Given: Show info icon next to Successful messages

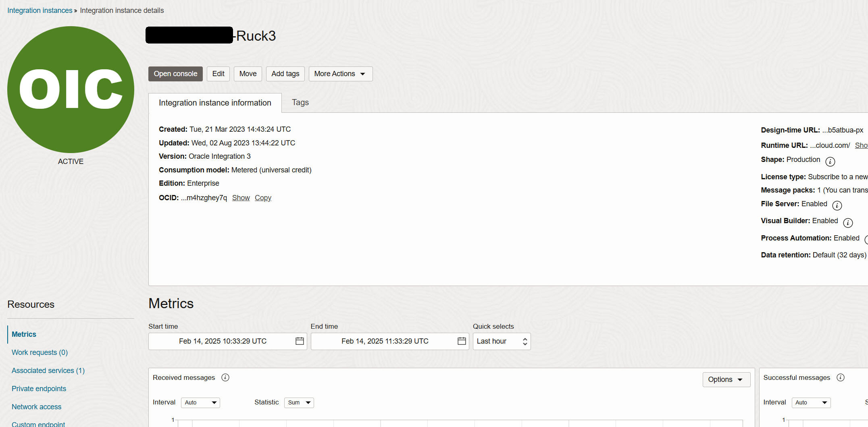Looking at the screenshot, I should pos(841,377).
